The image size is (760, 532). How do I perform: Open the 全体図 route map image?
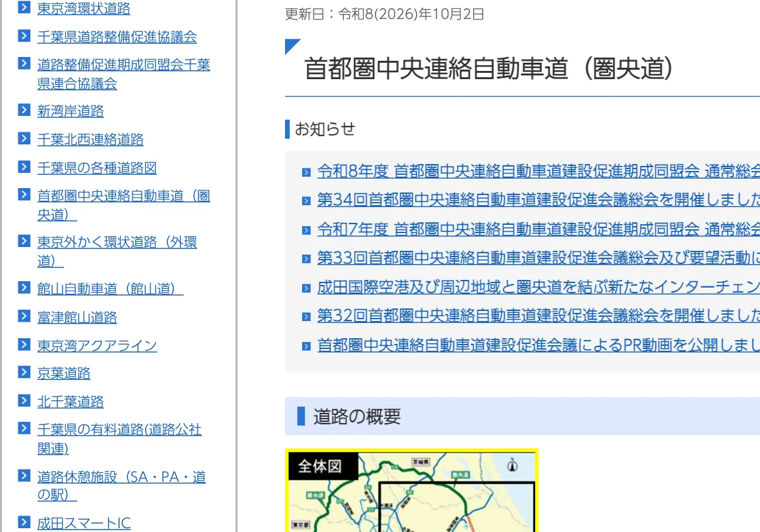412,490
